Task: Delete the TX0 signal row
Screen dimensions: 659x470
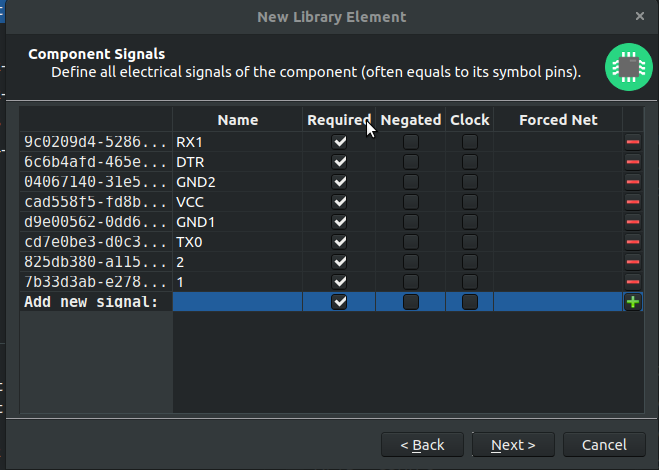Action: pyautogui.click(x=633, y=242)
